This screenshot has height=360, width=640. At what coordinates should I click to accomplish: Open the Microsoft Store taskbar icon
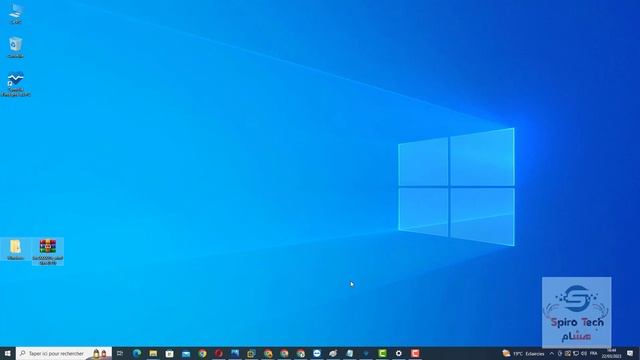click(169, 353)
